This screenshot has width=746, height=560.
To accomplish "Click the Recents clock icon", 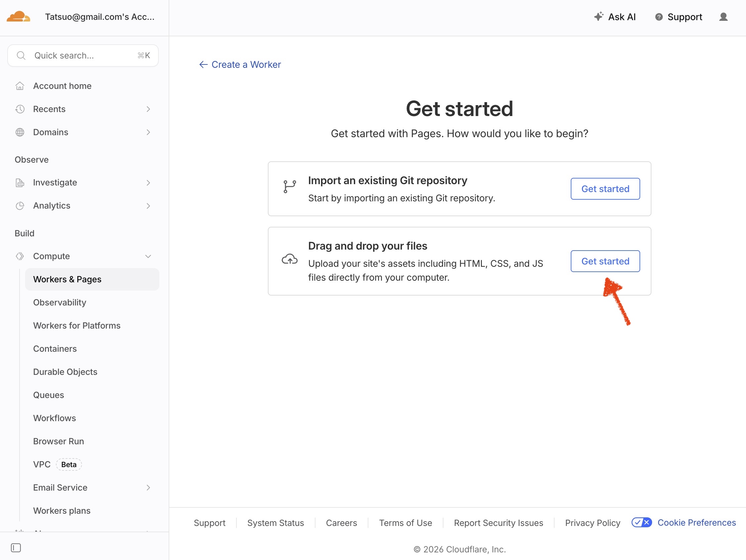I will 20,109.
